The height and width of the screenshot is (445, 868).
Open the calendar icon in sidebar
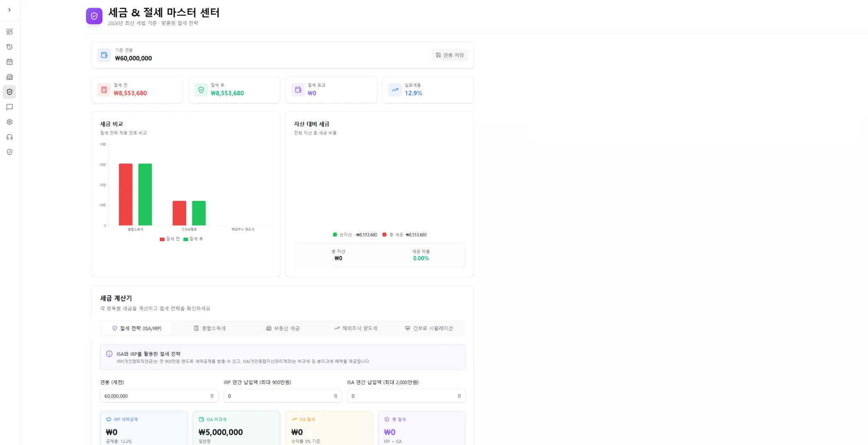[x=9, y=62]
